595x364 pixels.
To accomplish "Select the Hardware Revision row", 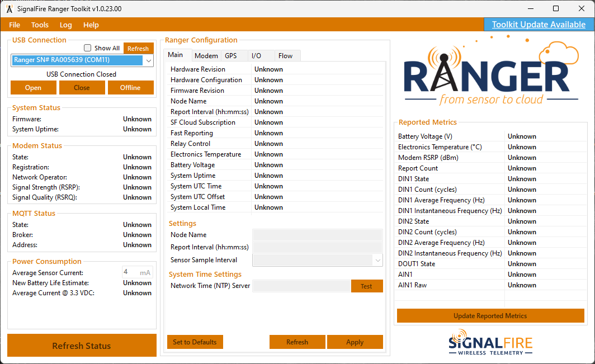I will [276, 69].
